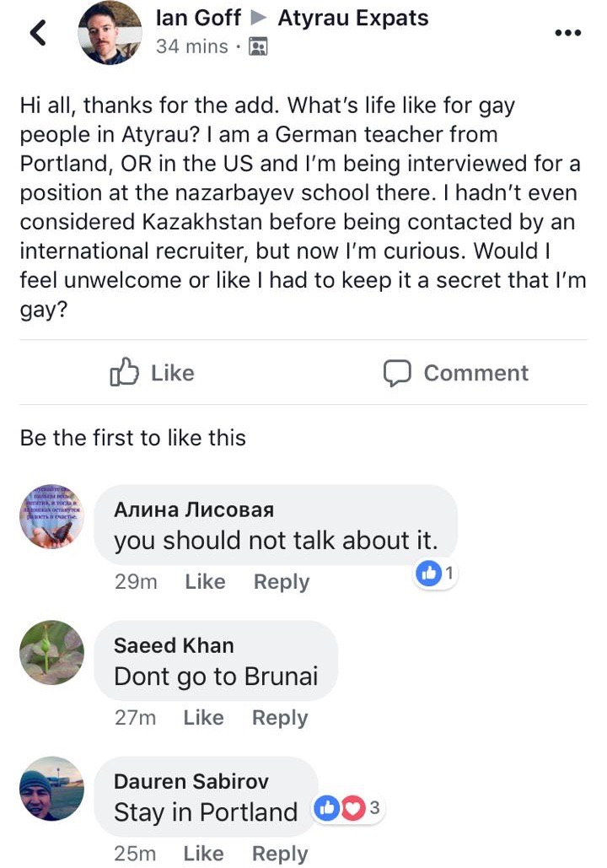Open the three-dot post options menu
This screenshot has height=868, width=607.
[567, 33]
